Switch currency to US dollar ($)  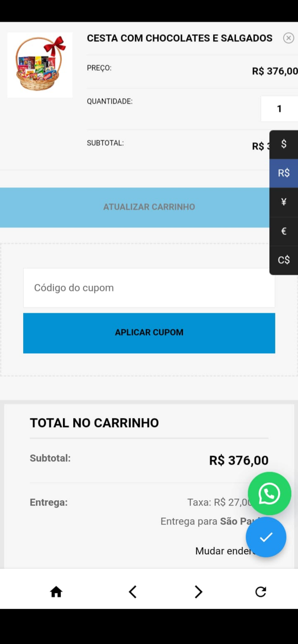click(284, 144)
